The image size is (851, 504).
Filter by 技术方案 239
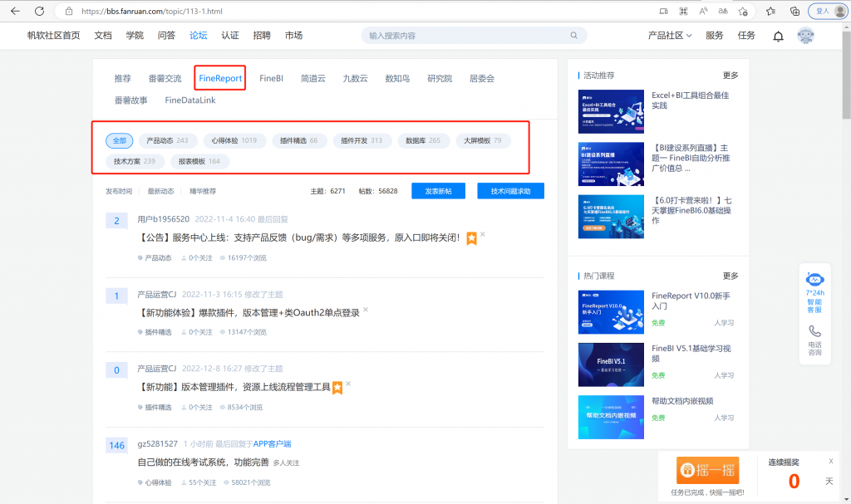point(135,161)
